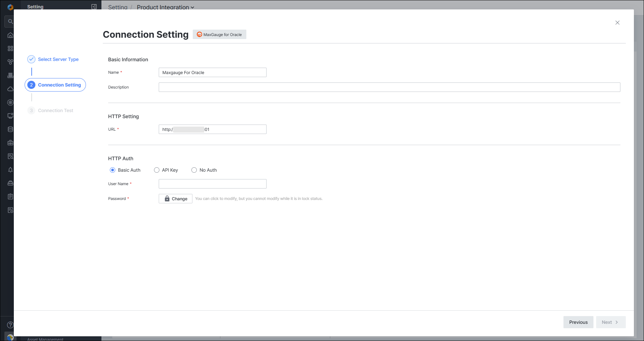Focus the User Name input field
This screenshot has height=341, width=644.
(x=213, y=184)
